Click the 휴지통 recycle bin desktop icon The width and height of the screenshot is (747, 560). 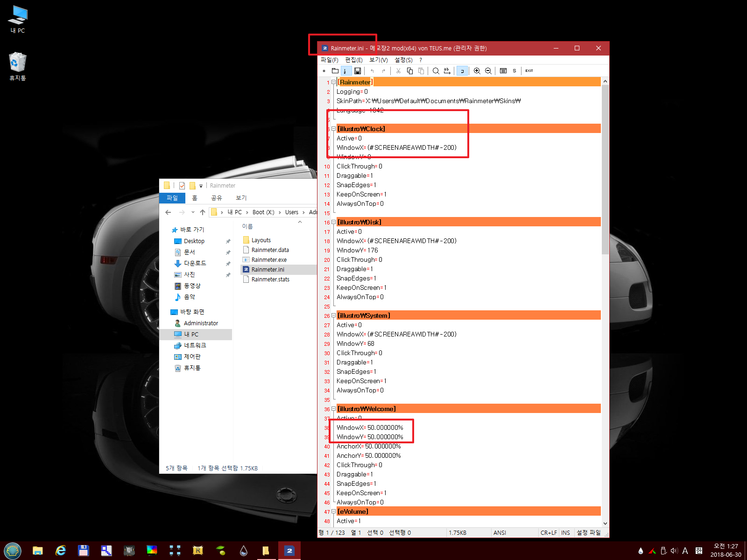(x=18, y=66)
